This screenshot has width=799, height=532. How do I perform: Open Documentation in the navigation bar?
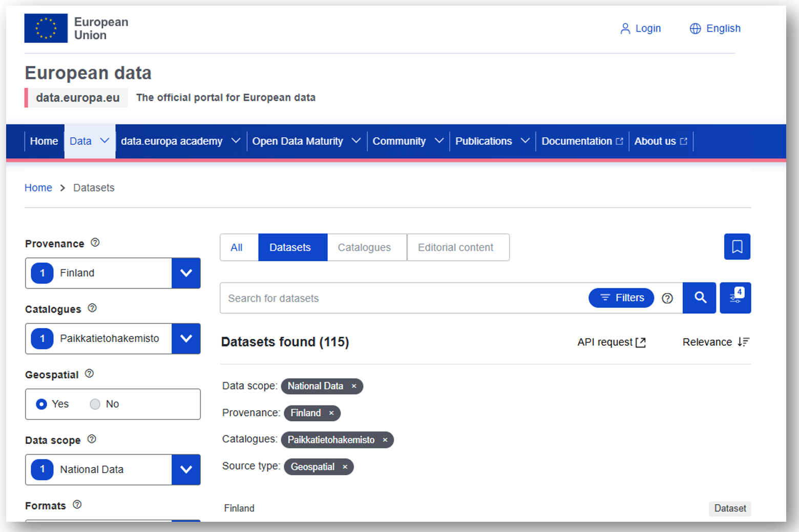582,141
